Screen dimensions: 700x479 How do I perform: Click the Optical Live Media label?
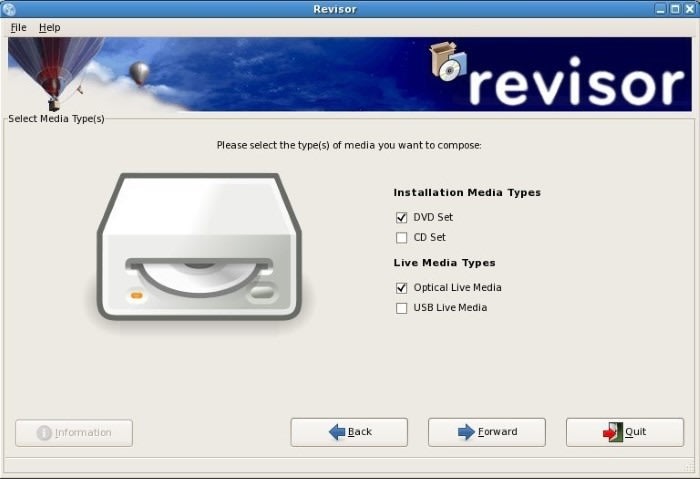458,287
